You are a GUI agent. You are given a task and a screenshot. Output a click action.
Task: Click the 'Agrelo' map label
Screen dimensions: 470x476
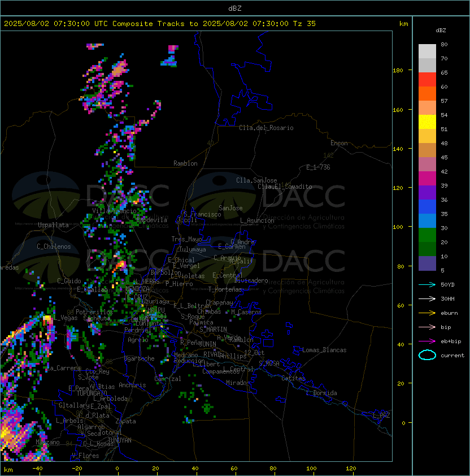(x=138, y=340)
